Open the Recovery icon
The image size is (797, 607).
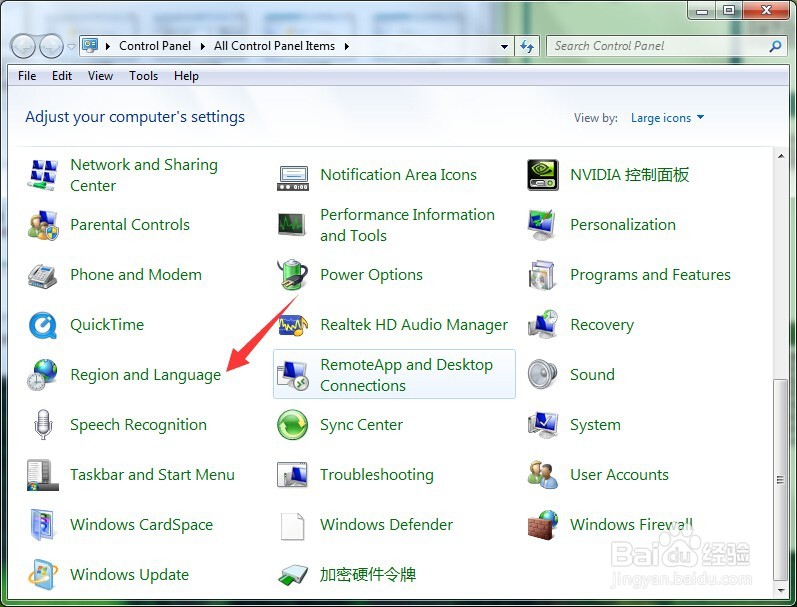point(543,325)
